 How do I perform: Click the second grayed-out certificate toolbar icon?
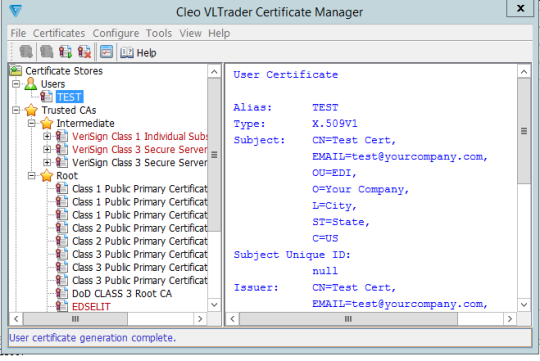(x=46, y=52)
